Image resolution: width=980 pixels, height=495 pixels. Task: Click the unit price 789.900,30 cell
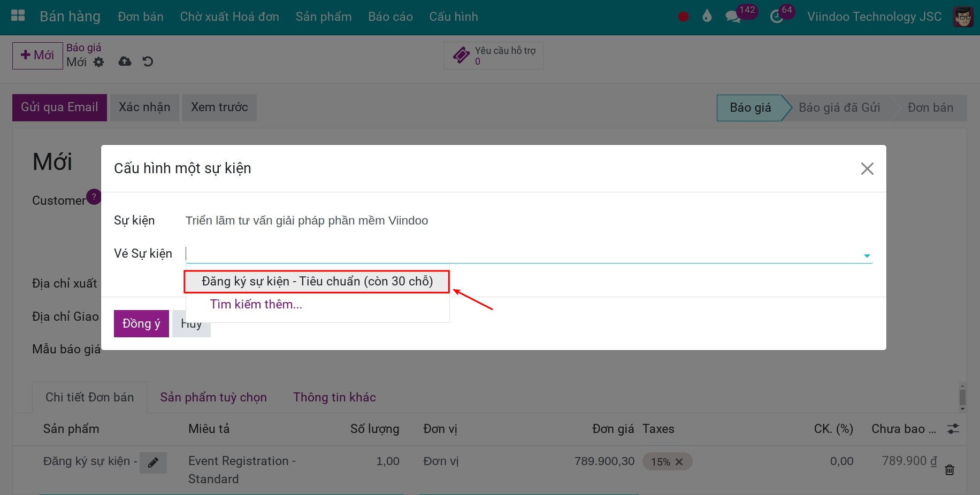(604, 461)
